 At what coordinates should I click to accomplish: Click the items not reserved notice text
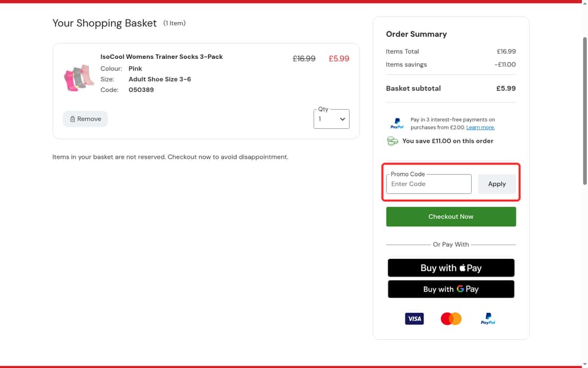click(x=170, y=157)
